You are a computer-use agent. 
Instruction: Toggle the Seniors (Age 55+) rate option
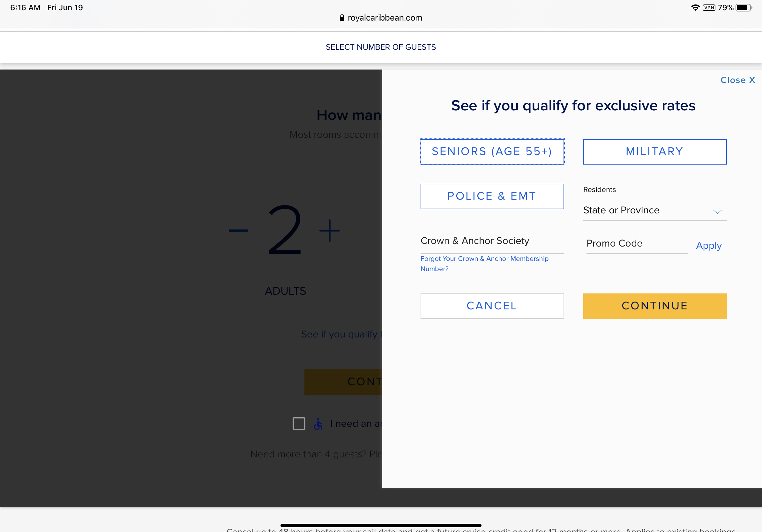(492, 151)
